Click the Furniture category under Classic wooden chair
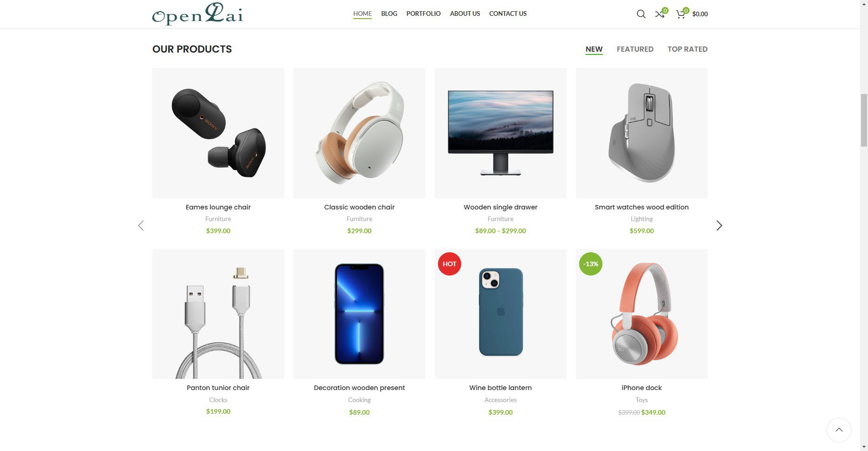This screenshot has height=451, width=868. click(x=359, y=219)
